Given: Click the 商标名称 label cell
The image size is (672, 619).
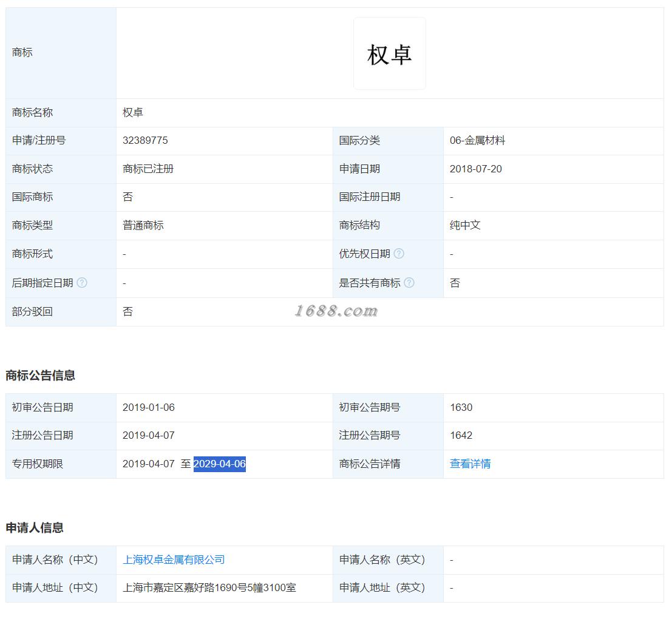Looking at the screenshot, I should (x=61, y=113).
